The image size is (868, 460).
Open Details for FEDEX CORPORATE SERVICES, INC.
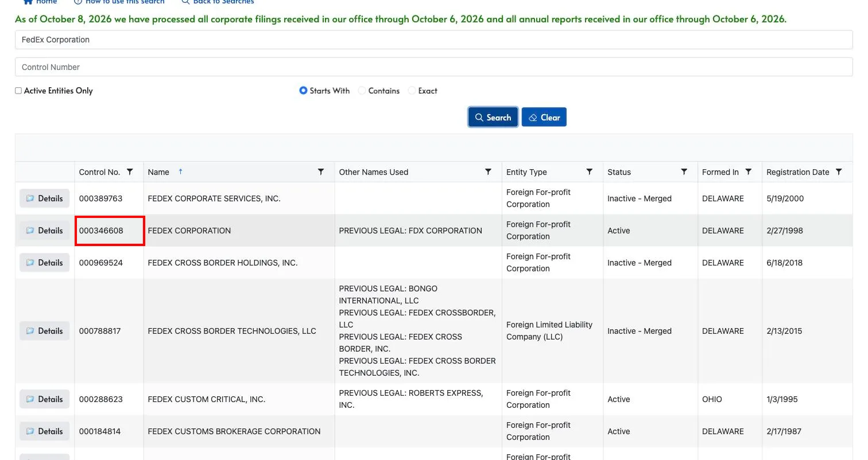click(45, 198)
